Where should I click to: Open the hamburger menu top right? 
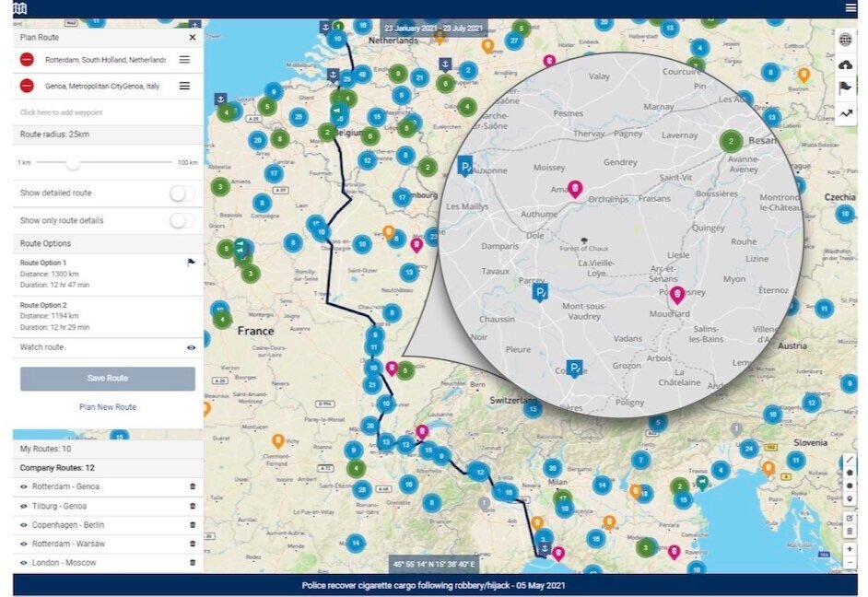tap(852, 7)
